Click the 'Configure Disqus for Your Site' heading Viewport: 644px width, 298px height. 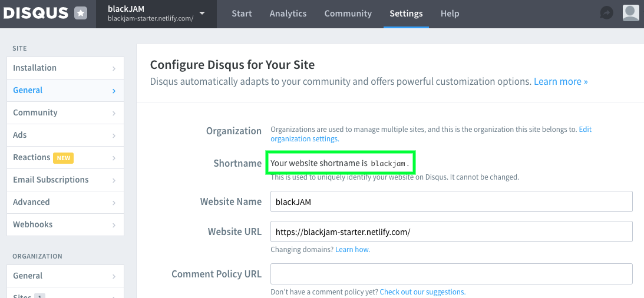(233, 65)
